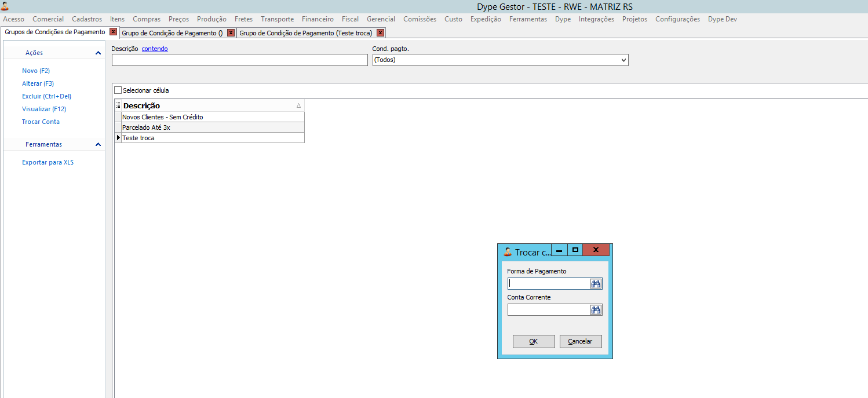868x398 pixels.
Task: Open the Transporte menu
Action: coord(277,19)
